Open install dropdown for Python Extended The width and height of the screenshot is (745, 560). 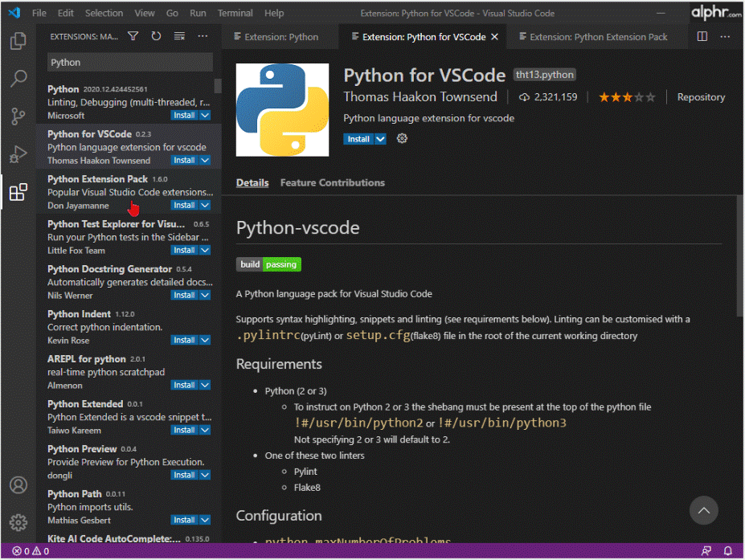205,431
